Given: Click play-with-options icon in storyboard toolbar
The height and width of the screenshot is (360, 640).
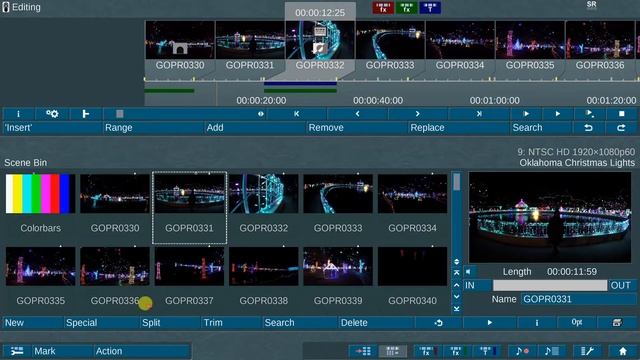Looking at the screenshot, I should click(x=589, y=114).
